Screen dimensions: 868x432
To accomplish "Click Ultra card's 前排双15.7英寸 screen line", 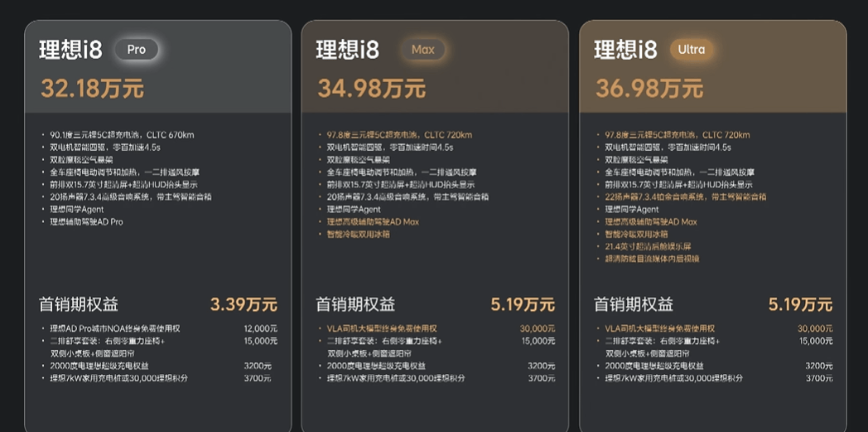I will tap(678, 184).
